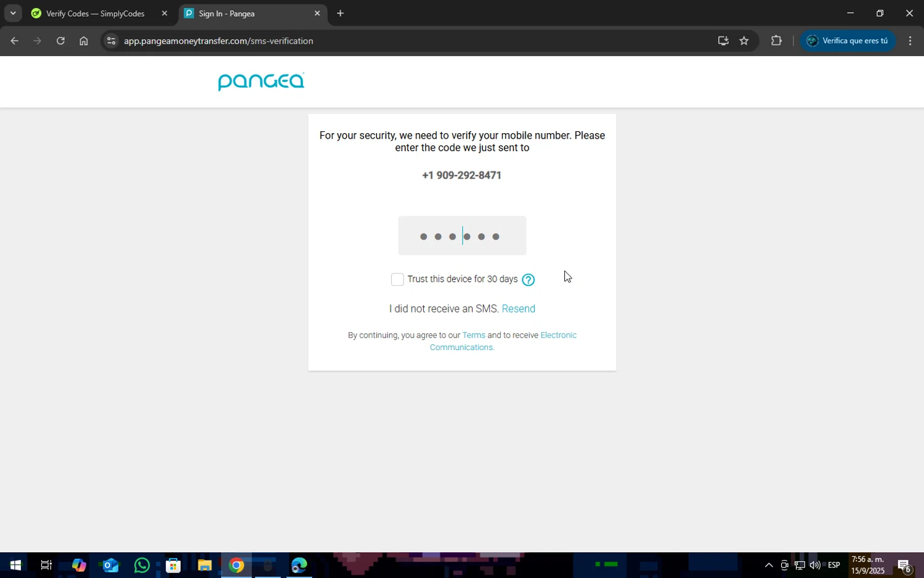Focus the SMS verification code field

[462, 235]
